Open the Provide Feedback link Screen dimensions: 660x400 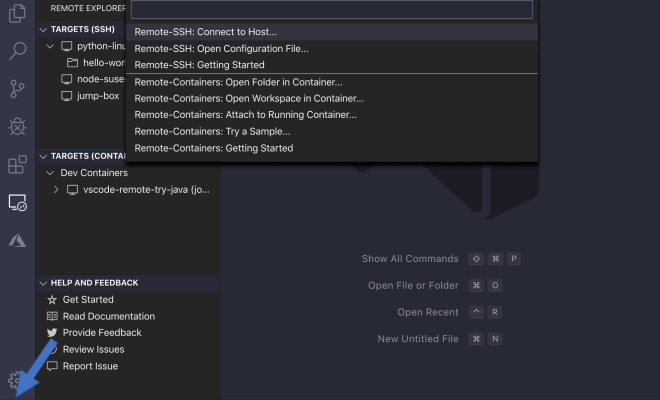click(x=102, y=333)
